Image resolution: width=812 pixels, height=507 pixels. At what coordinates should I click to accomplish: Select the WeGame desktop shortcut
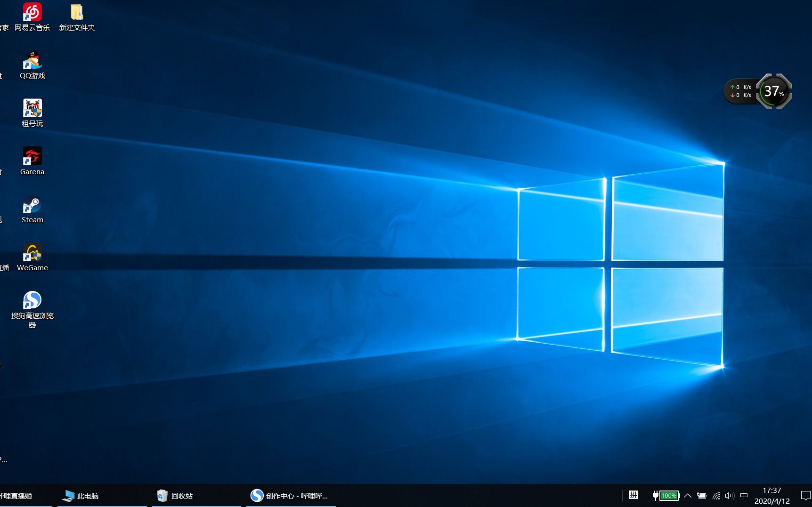pyautogui.click(x=32, y=257)
